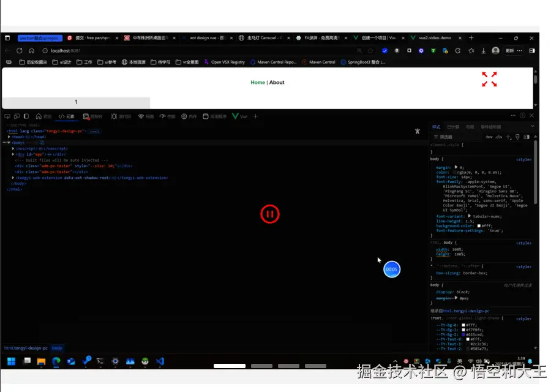The height and width of the screenshot is (392, 559).
Task: Open the 历史收藏夹 bookmark folder
Action: 33,62
